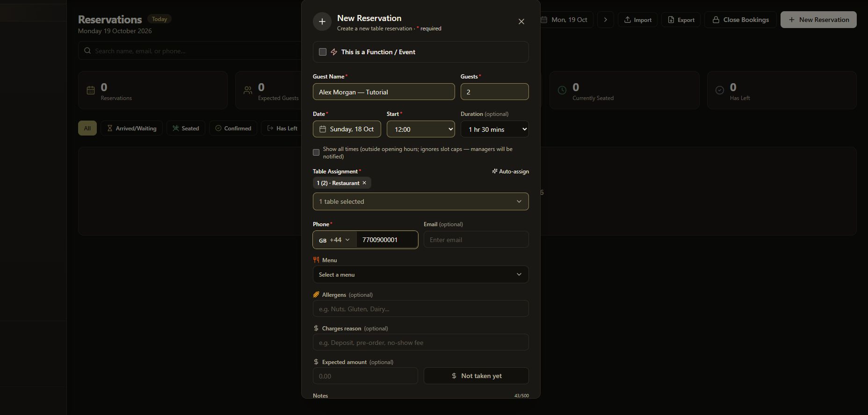Click the Allergens input field
868x415 pixels.
point(420,308)
